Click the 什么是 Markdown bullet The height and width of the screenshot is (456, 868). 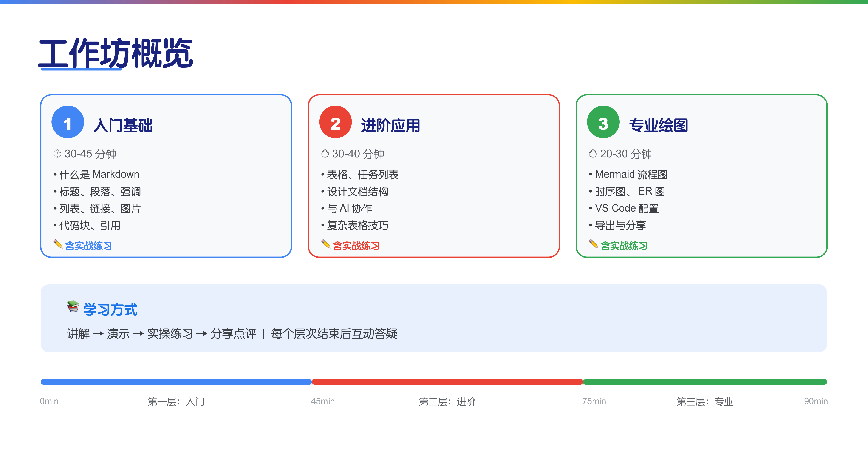(96, 174)
